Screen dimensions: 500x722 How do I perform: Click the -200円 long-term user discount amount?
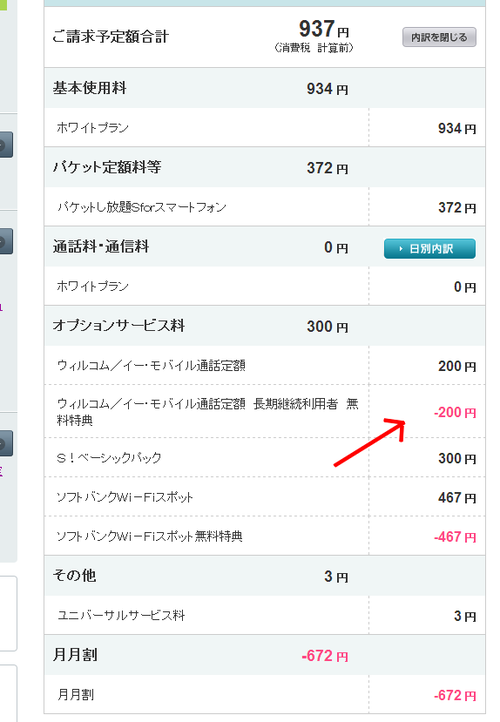455,412
